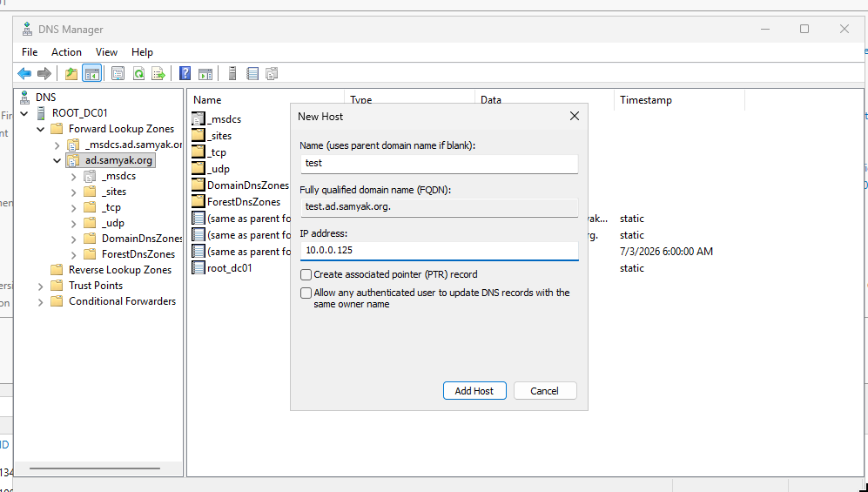Enable Create associated pointer (PTR) record checkbox
The image size is (868, 492).
pos(306,274)
